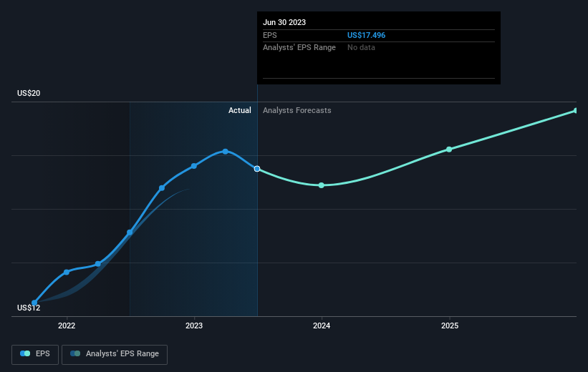Screen dimensions: 588x372
Task: Select the EPS data point at 2023 tick
Action: tap(194, 166)
